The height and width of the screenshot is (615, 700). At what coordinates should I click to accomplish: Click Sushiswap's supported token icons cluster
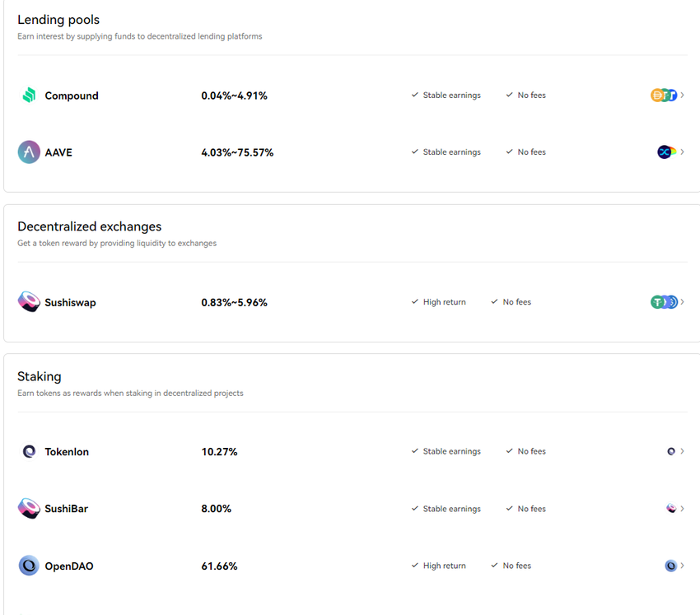pos(665,301)
